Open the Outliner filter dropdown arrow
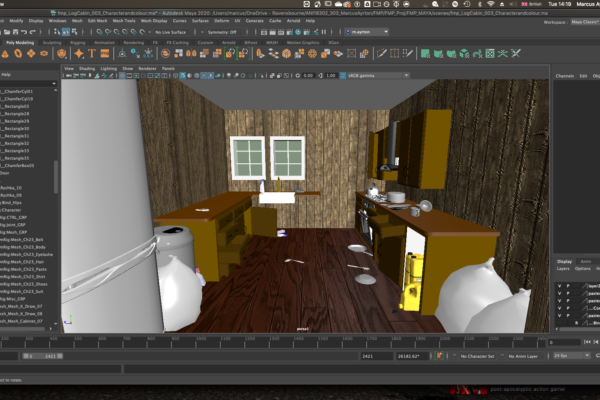Screen dimensions: 600x400 click(x=54, y=83)
